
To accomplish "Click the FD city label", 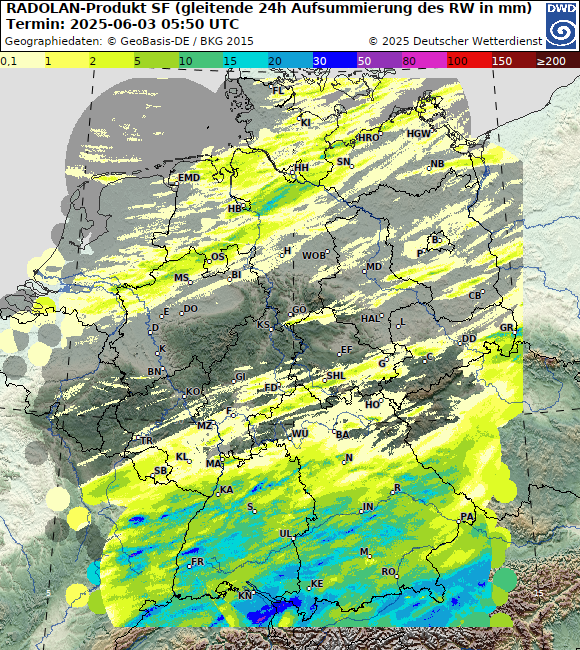I will (x=271, y=388).
